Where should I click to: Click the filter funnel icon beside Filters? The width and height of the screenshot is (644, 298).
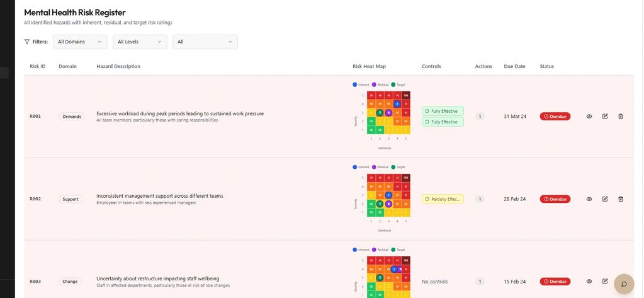(x=27, y=42)
